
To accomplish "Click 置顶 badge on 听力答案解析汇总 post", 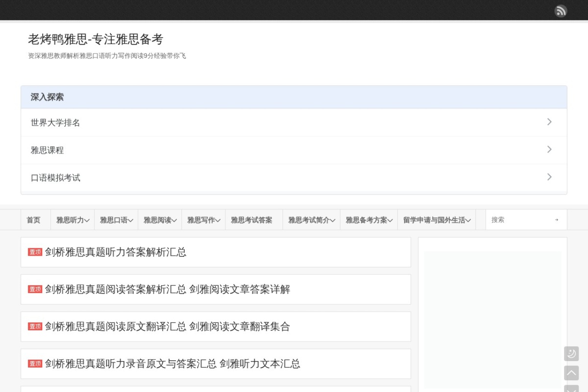I will [x=35, y=252].
